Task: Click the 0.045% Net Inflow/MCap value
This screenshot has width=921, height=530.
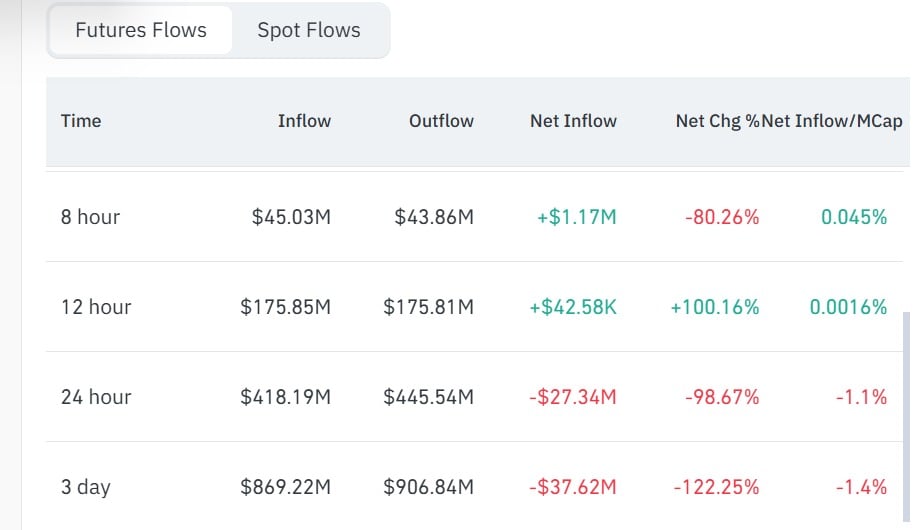Action: tap(854, 217)
